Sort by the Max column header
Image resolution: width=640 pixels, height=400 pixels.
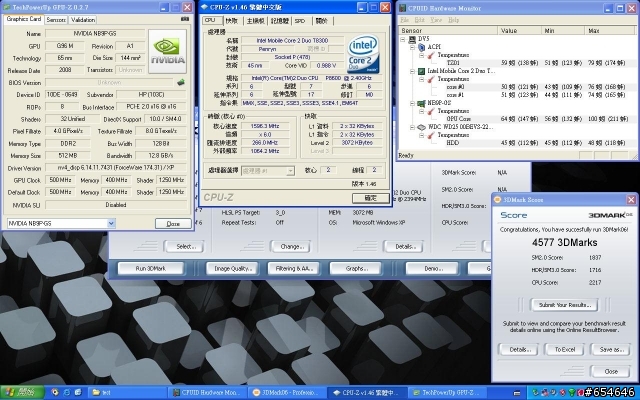point(610,31)
